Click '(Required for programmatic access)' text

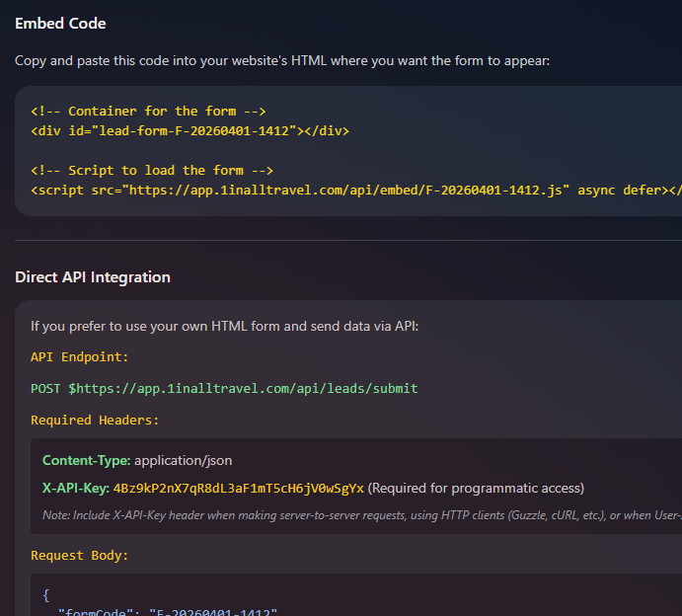tap(476, 489)
